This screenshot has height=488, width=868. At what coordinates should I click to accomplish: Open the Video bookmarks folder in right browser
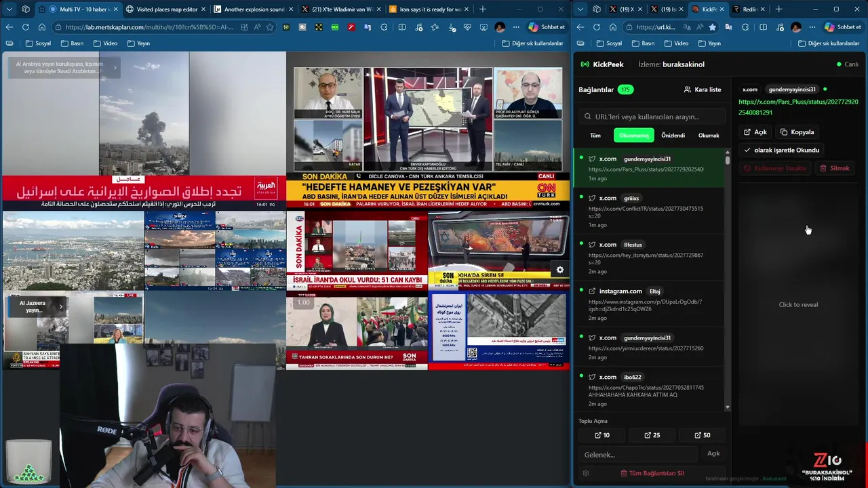pyautogui.click(x=676, y=43)
